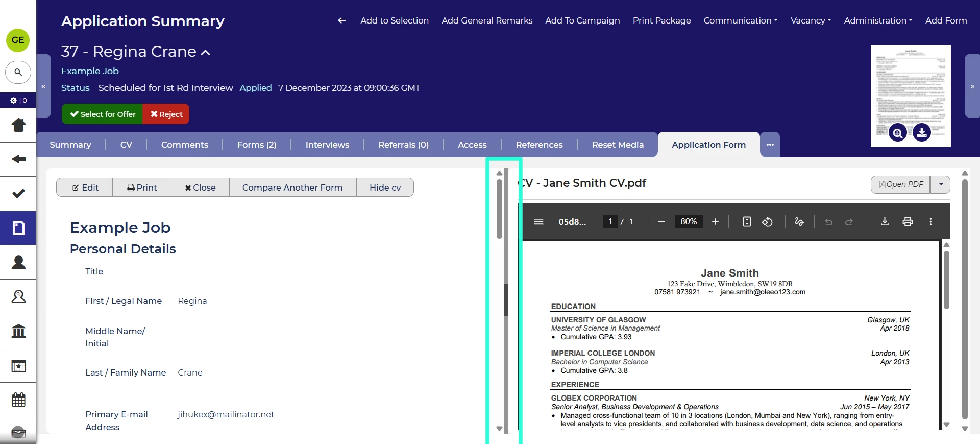The image size is (980, 444).
Task: Download the PDF from viewer toolbar
Action: tap(885, 222)
